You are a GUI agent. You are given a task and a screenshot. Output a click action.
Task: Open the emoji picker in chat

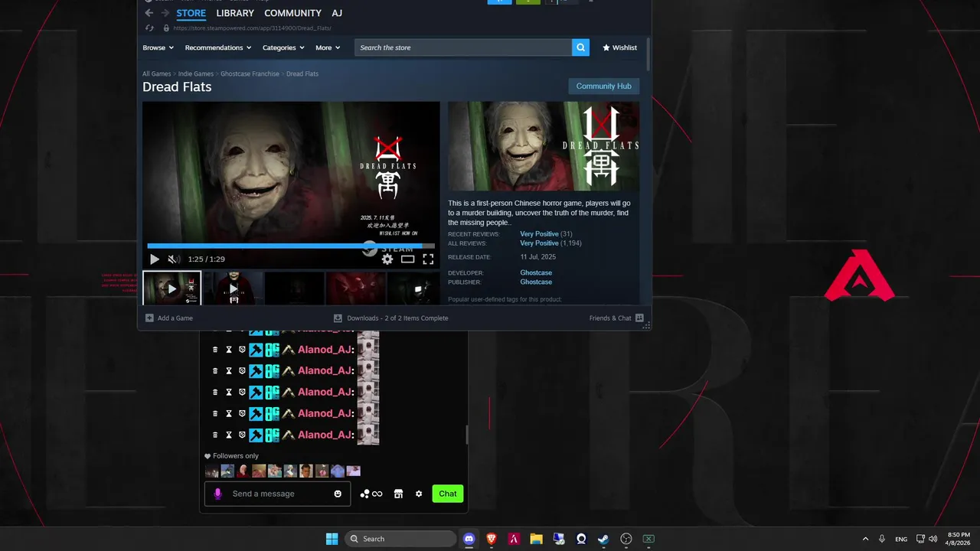[x=338, y=494]
